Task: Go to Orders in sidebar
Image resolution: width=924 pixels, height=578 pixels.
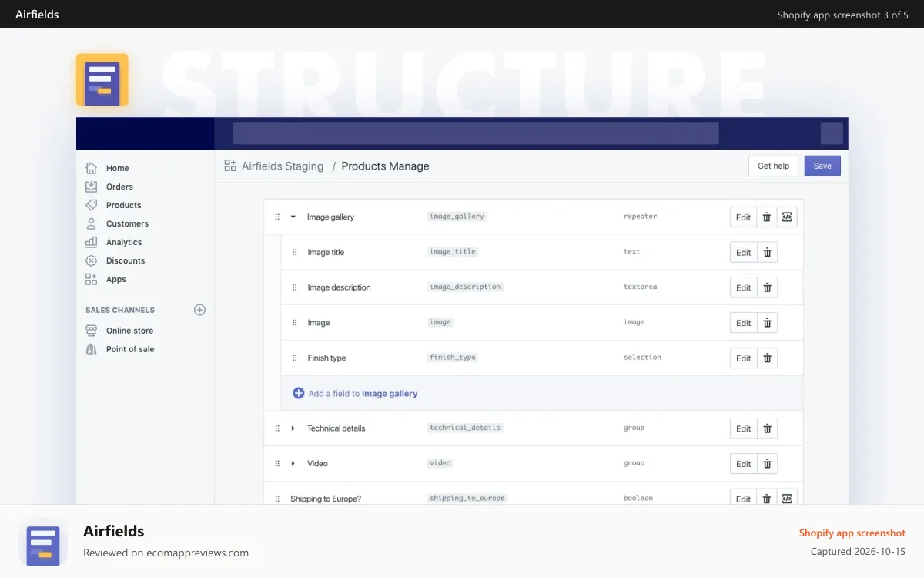Action: (119, 187)
